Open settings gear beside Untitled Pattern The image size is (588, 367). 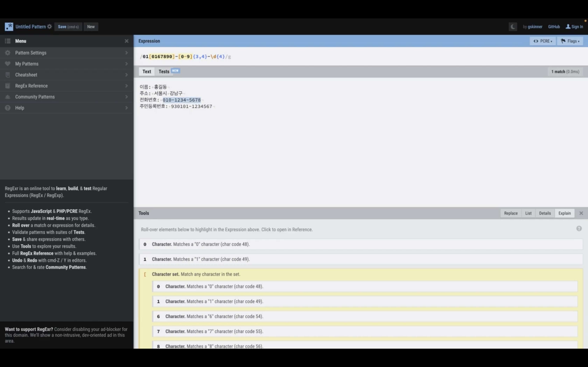point(50,27)
